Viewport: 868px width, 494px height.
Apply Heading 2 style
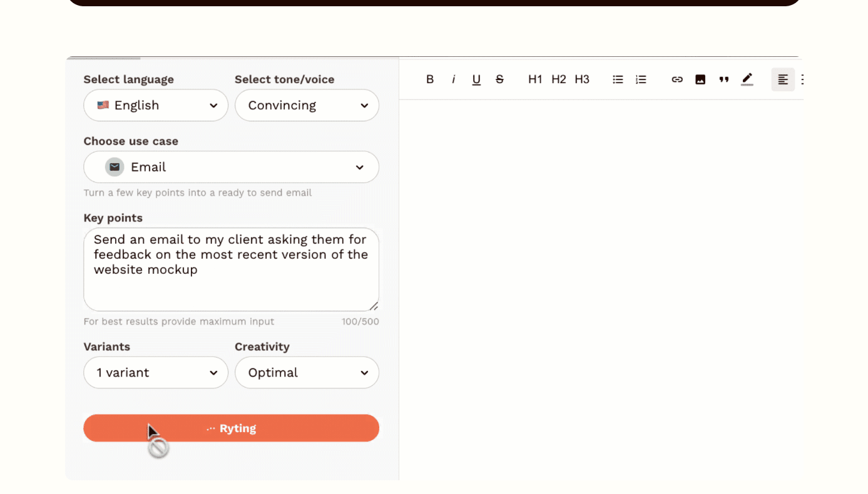coord(559,79)
